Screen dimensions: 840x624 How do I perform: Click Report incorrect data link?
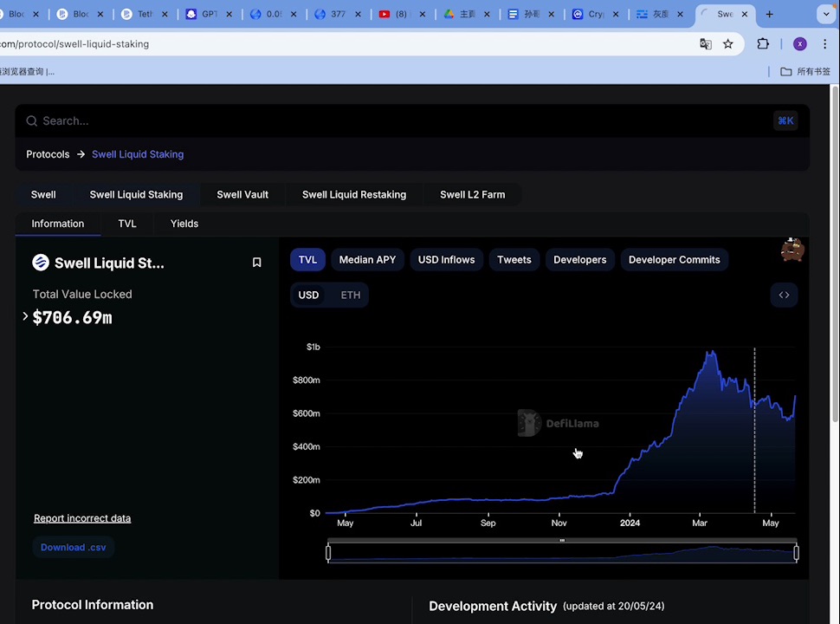coord(82,518)
